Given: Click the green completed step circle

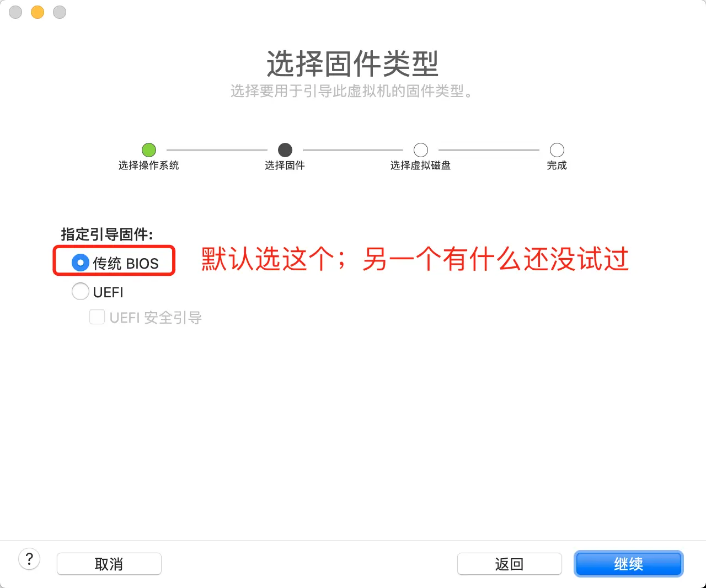Looking at the screenshot, I should (x=149, y=150).
